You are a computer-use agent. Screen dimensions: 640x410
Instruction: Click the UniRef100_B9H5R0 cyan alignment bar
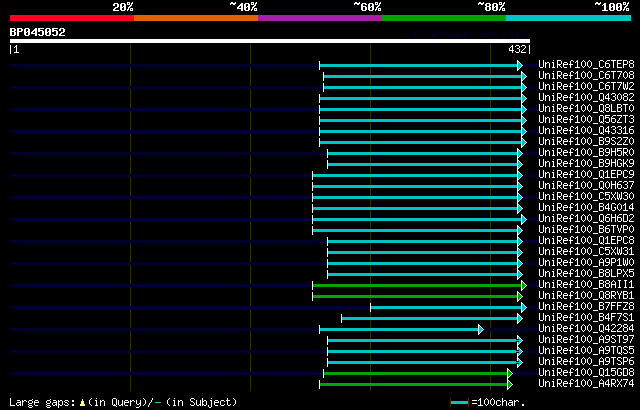pyautogui.click(x=422, y=153)
